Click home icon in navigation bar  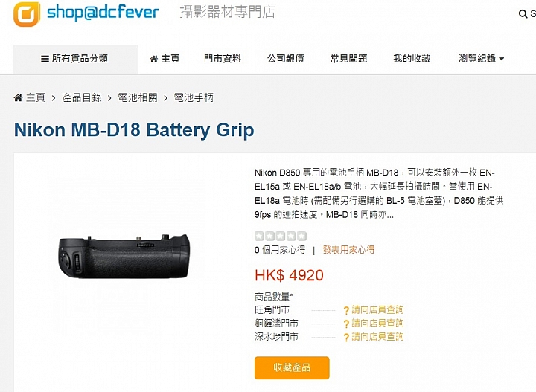click(x=154, y=59)
